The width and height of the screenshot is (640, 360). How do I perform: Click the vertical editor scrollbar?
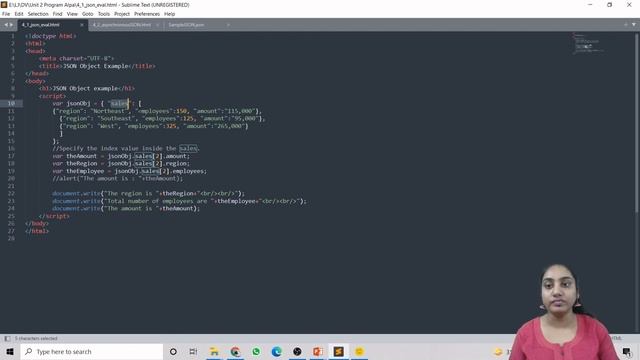(636, 122)
